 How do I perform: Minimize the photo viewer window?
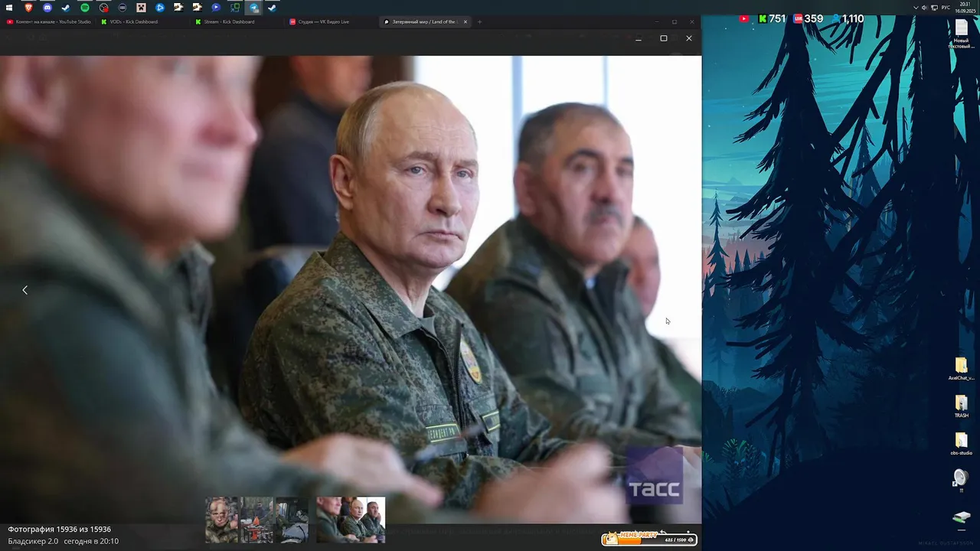(639, 38)
